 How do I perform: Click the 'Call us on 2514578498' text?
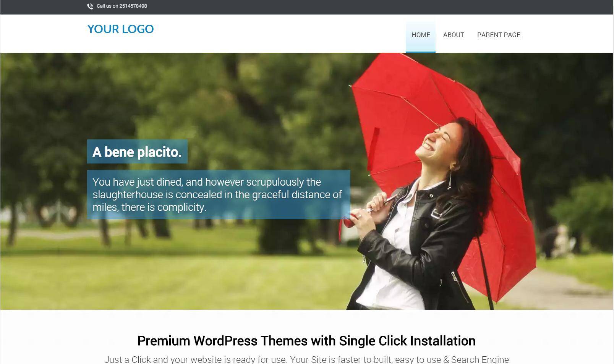coord(122,6)
